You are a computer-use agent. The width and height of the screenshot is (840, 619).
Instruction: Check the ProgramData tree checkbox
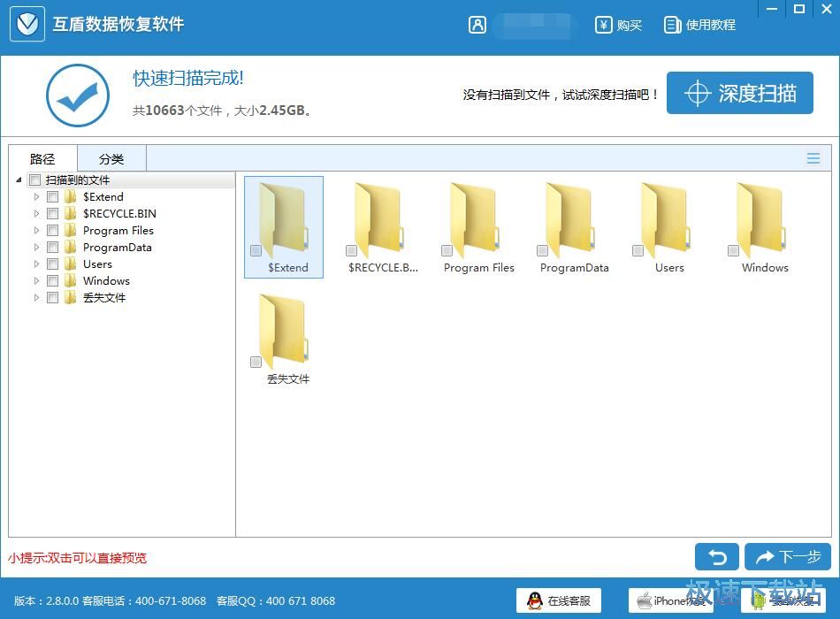click(x=52, y=247)
